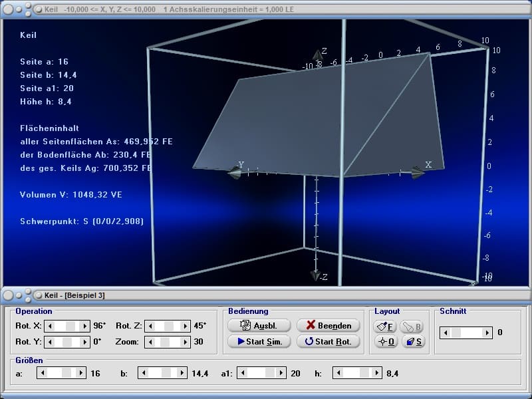Click the 'des ges. Keils Ag' area line
Viewport: 532px width, 399px height.
tap(86, 168)
